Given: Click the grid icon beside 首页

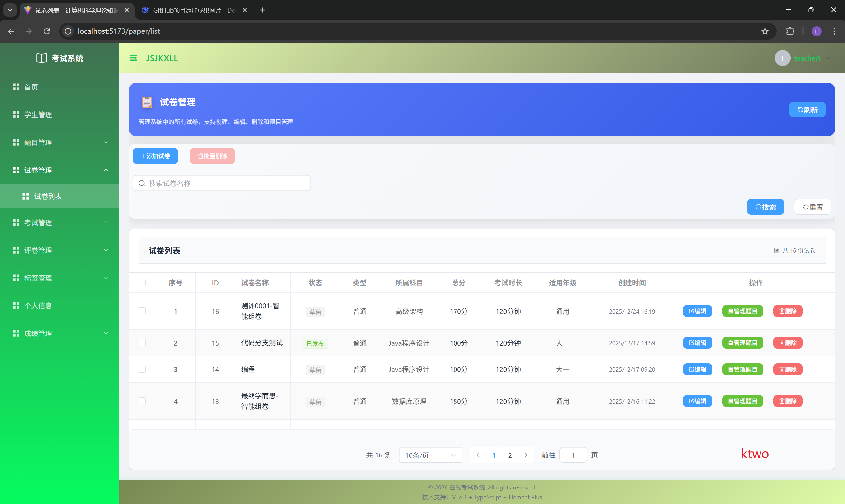Looking at the screenshot, I should click(16, 87).
